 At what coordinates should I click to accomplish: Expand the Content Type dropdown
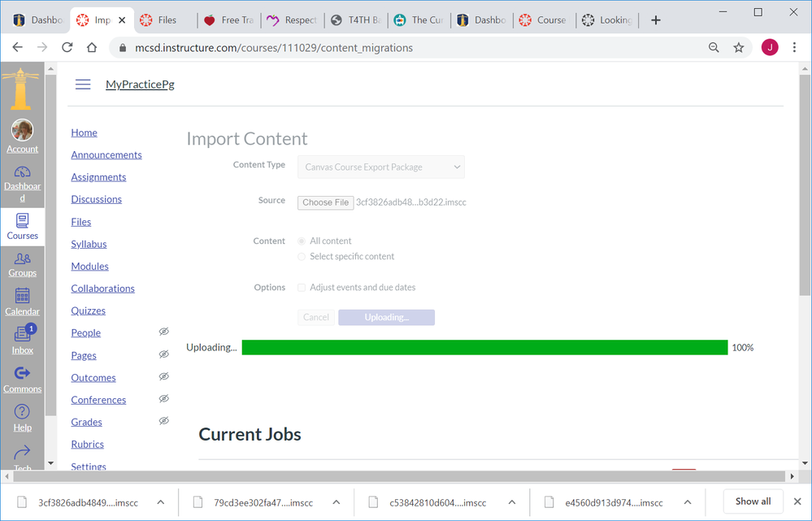(381, 167)
